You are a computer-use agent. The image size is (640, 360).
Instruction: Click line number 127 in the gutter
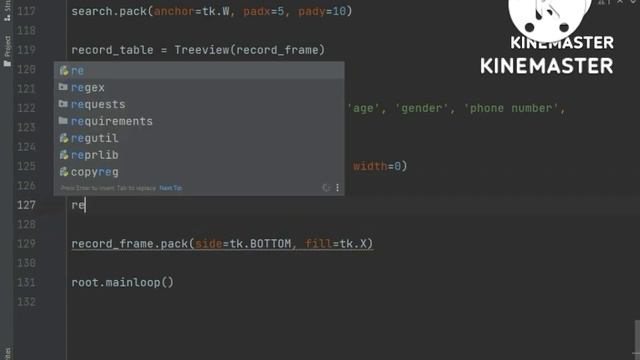(27, 205)
